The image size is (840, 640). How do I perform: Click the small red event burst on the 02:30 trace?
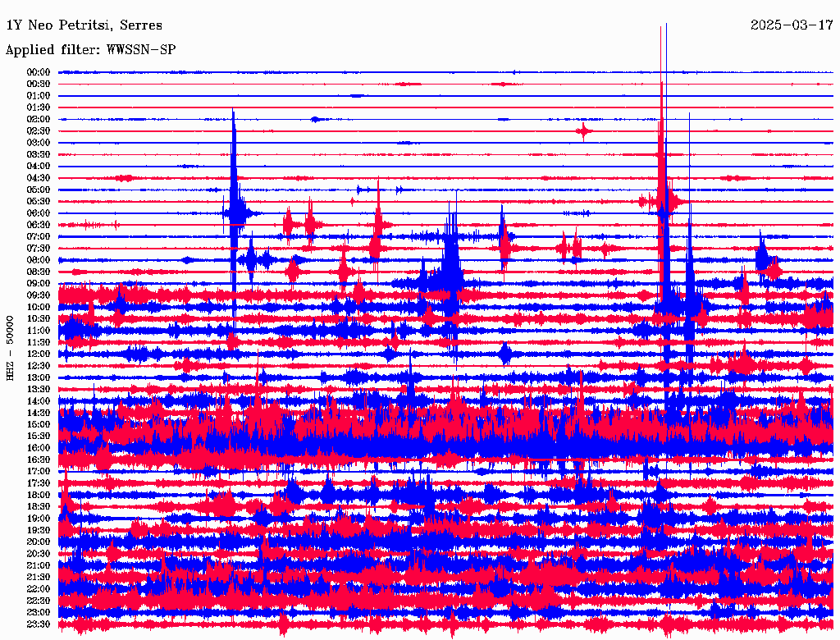(x=584, y=130)
